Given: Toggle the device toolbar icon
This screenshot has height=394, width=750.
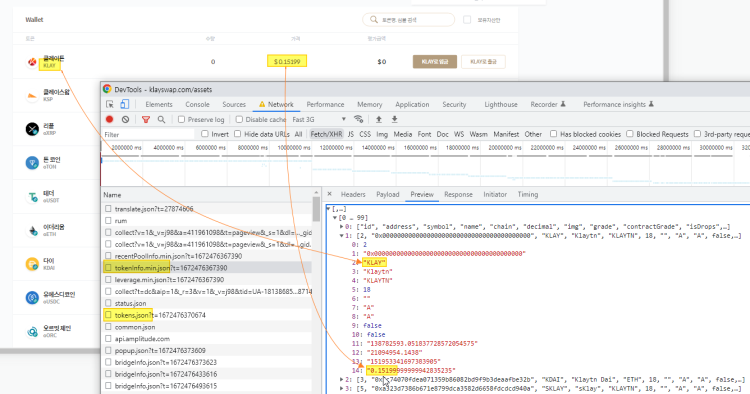Looking at the screenshot, I should (x=124, y=104).
